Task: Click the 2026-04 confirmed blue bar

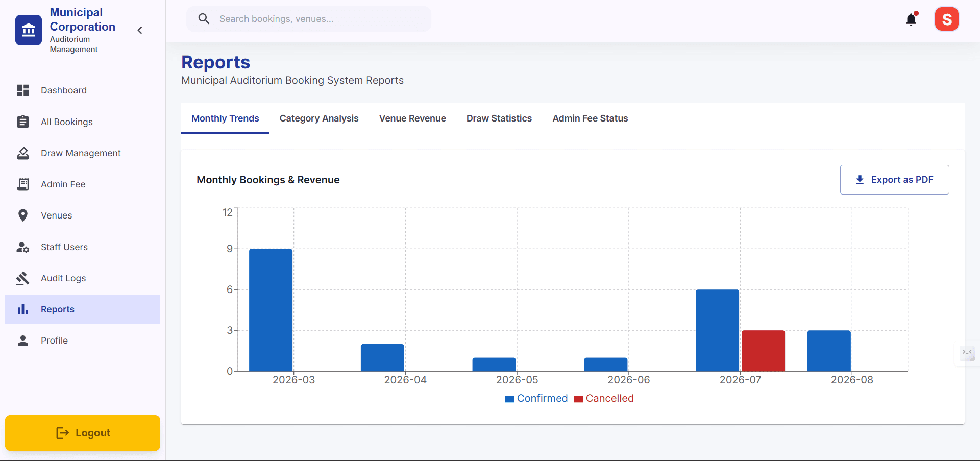Action: (x=382, y=358)
